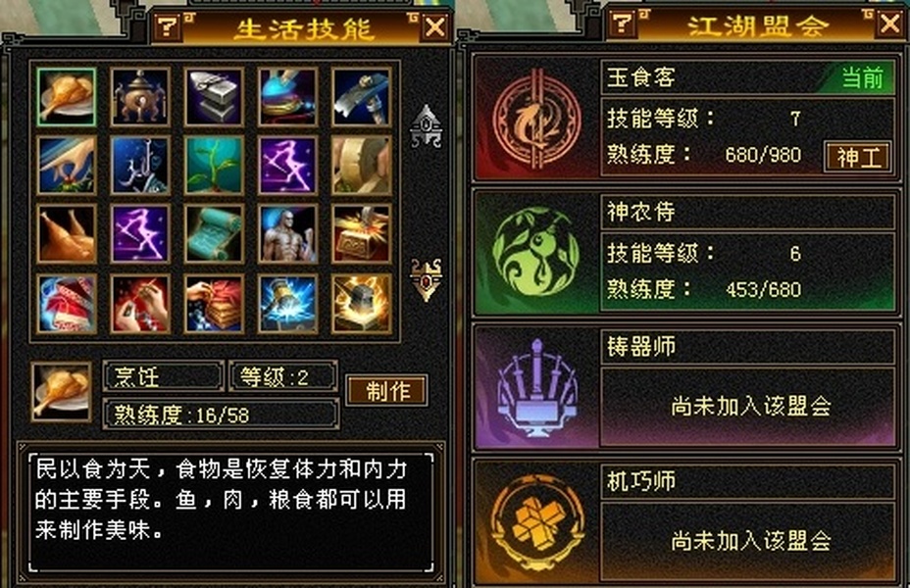Close the 江湖盟会 window
The image size is (910, 588).
pos(890,24)
